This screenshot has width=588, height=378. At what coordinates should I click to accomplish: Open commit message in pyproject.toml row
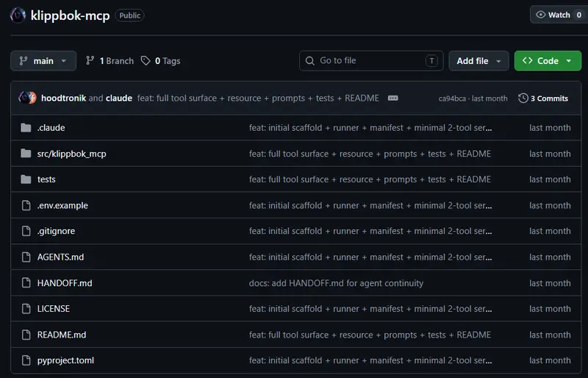pyautogui.click(x=370, y=361)
